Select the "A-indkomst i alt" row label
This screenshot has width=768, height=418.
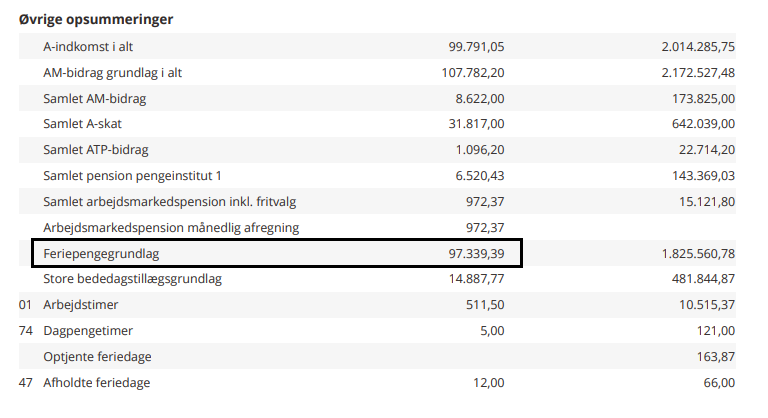click(x=88, y=46)
